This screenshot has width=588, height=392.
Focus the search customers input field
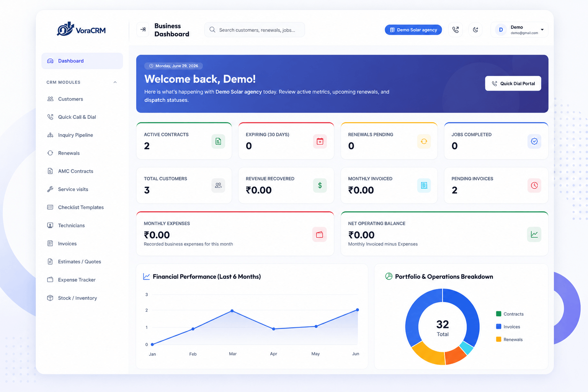coord(255,30)
